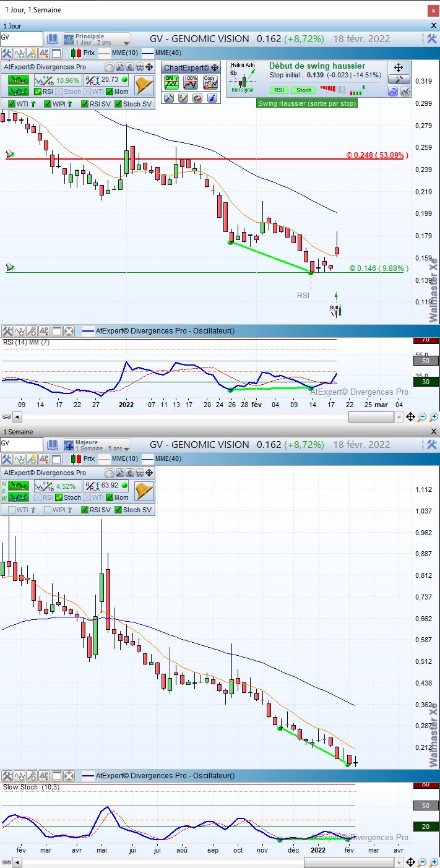This screenshot has height=868, width=440.
Task: Open the wrench settings at right of 1 Jour header
Action: (432, 38)
